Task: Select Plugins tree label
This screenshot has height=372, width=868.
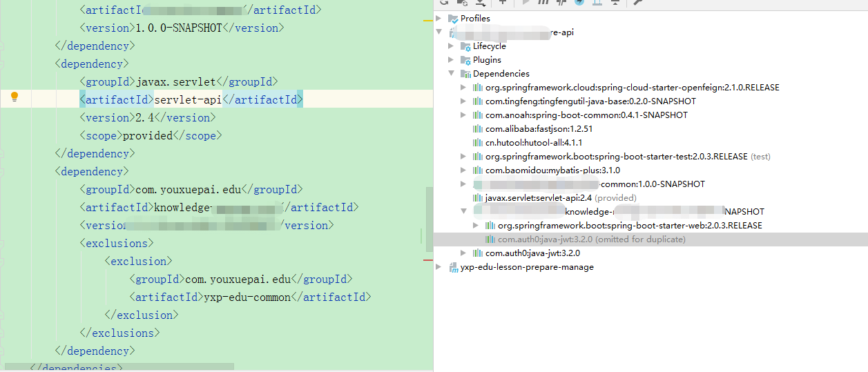Action: [487, 60]
